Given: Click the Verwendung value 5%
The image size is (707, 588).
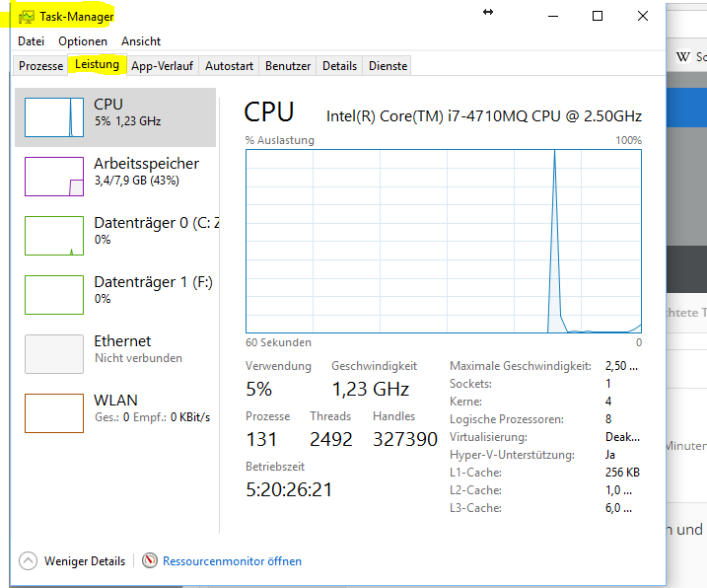Looking at the screenshot, I should pos(258,389).
